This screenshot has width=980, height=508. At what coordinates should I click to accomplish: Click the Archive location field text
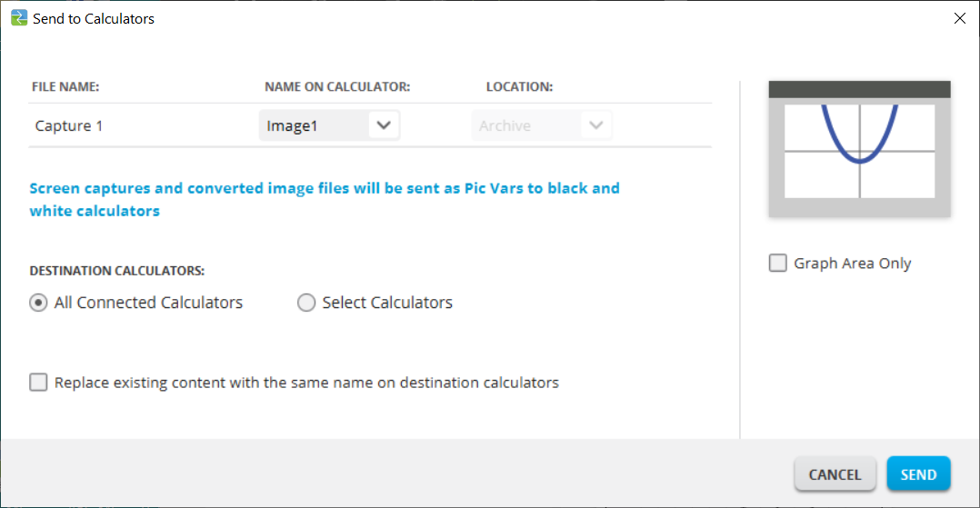coord(505,126)
